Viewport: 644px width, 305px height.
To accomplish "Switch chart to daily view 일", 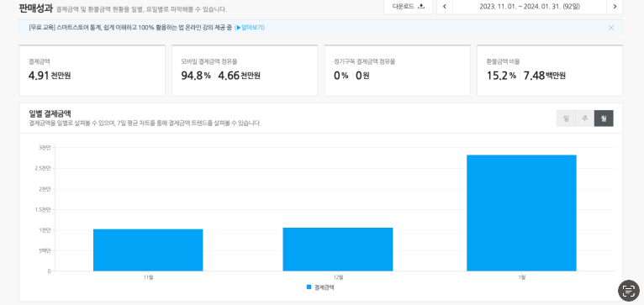I will 566,118.
